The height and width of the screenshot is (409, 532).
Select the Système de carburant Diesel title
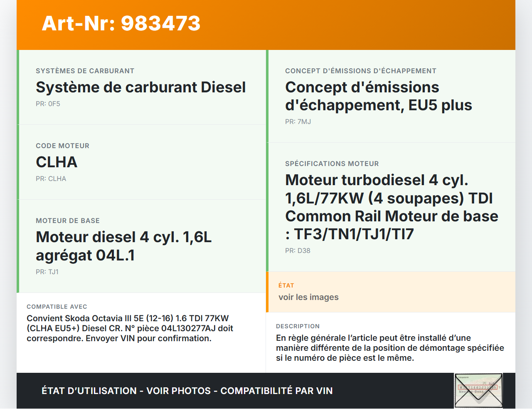pyautogui.click(x=140, y=87)
